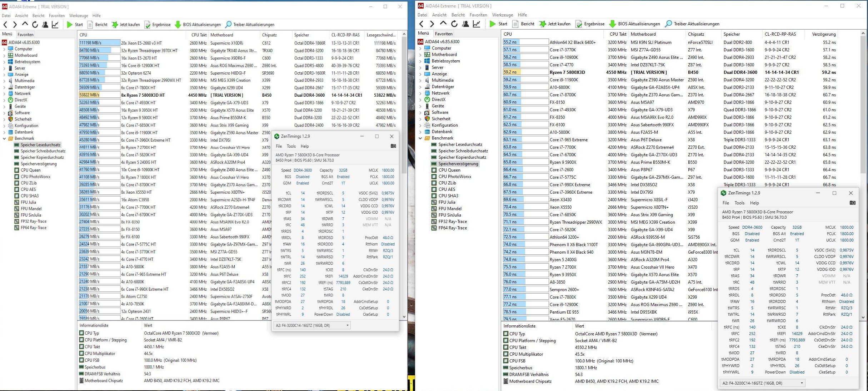The height and width of the screenshot is (391, 868).
Task: Select highlighted 53822 MB/s Ryzen 7 5800X3D row
Action: tap(238, 95)
